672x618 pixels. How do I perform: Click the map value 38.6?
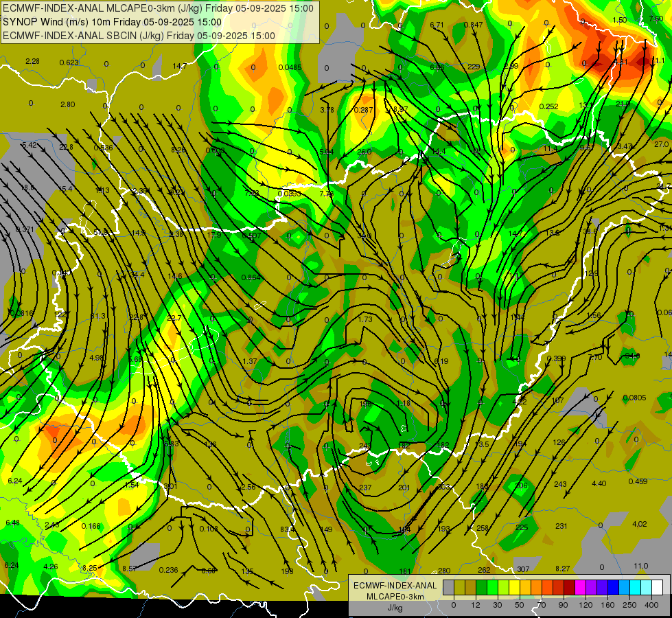(590, 231)
